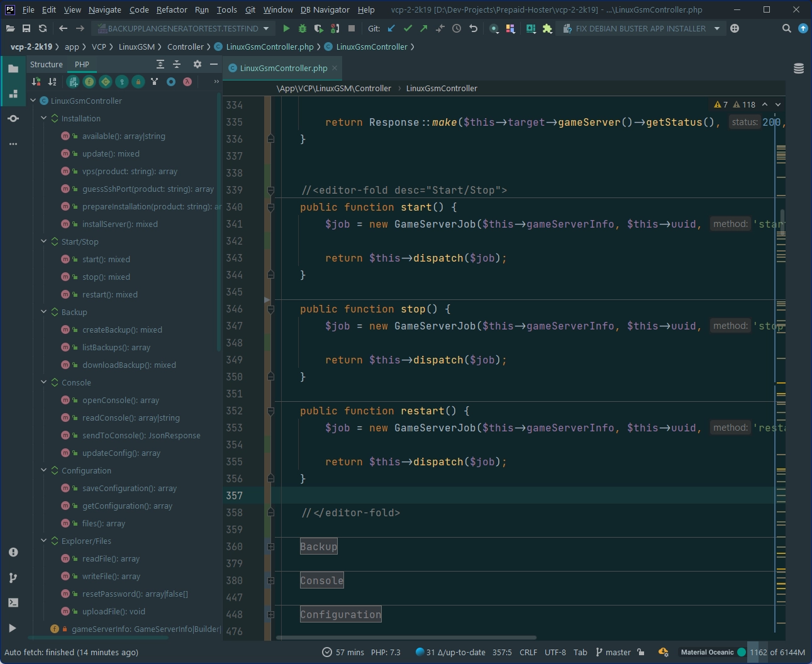Screen dimensions: 812x664
Task: Toggle alphabetical sorting in Structure
Action: [52, 82]
